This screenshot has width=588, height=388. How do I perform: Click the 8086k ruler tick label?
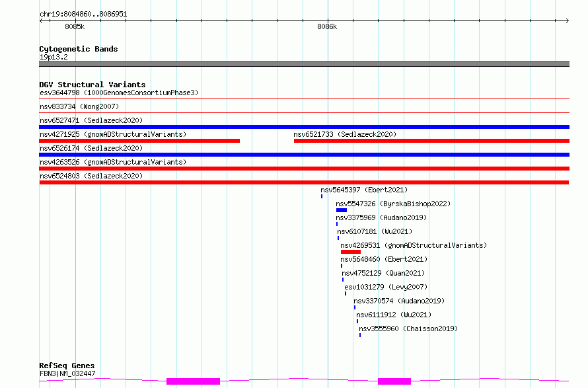click(x=327, y=26)
